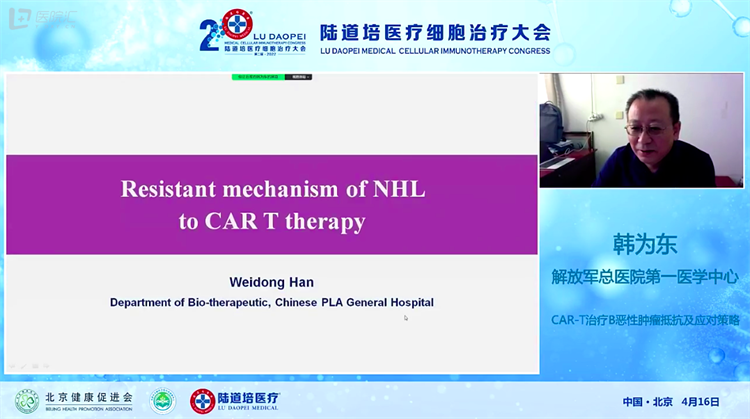Click the Weidong Han author name
Image resolution: width=750 pixels, height=419 pixels.
271,283
